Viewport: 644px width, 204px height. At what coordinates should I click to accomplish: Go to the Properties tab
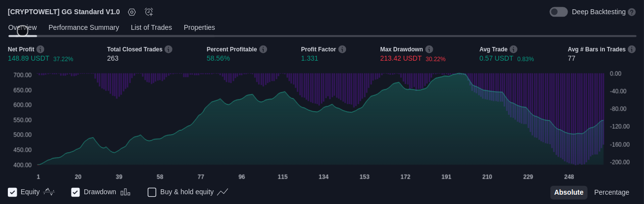click(x=199, y=27)
